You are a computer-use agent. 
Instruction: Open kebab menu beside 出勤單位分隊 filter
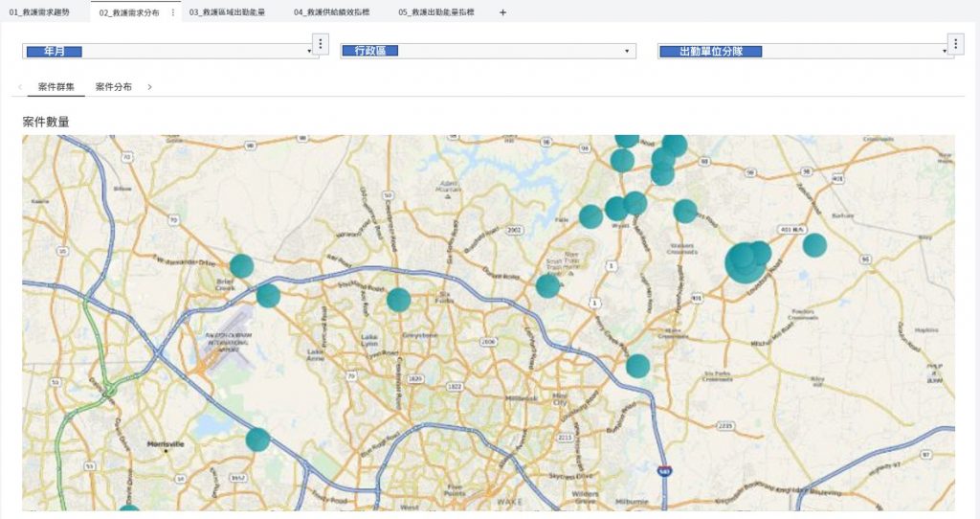[956, 44]
